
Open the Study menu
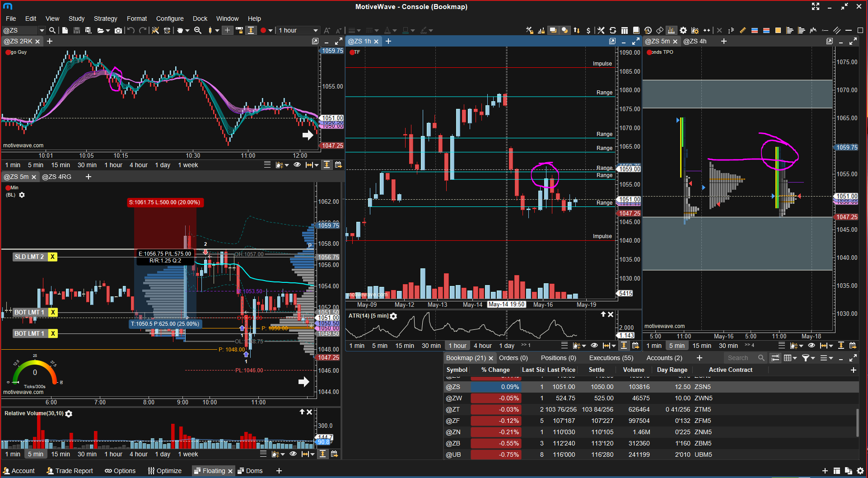(x=76, y=19)
